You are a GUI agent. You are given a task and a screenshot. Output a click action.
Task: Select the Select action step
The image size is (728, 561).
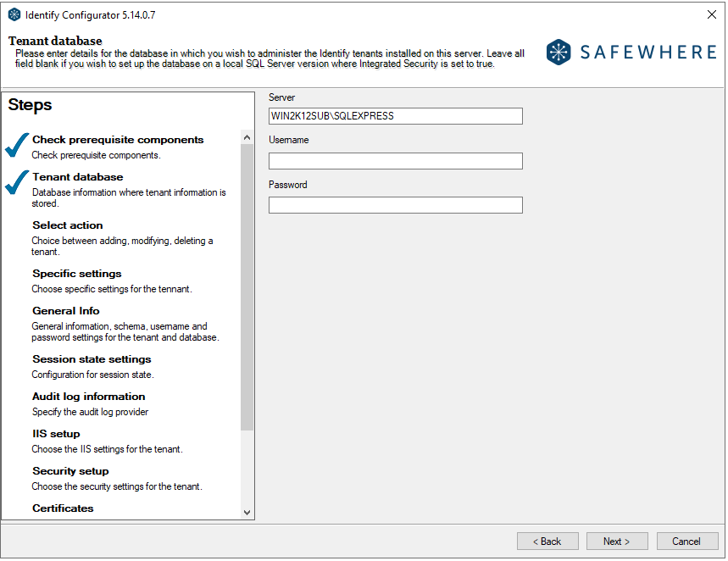tap(68, 225)
